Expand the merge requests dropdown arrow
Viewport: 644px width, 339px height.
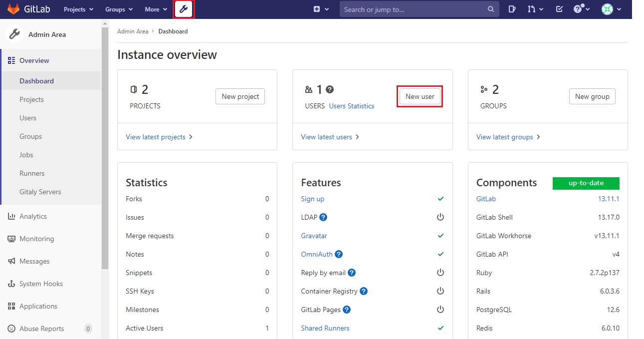(541, 9)
